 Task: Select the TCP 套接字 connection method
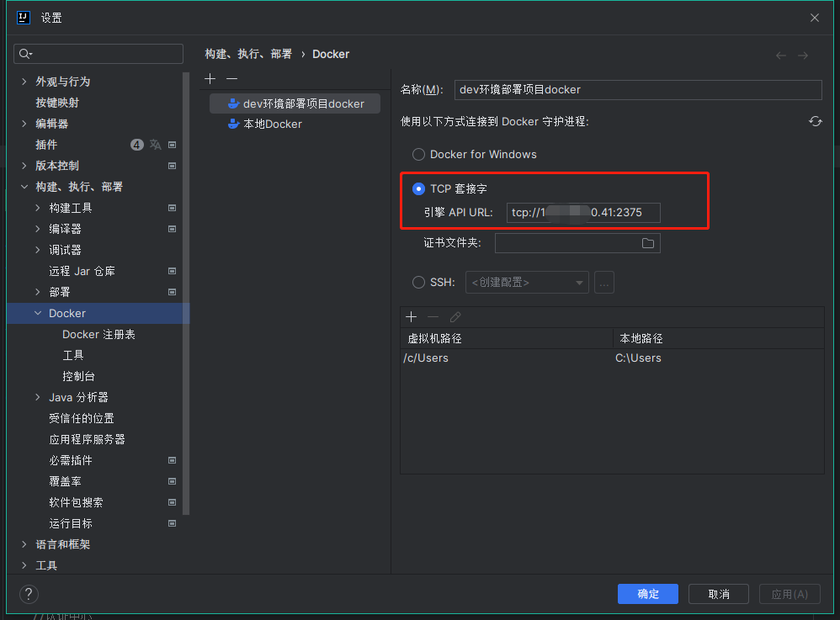[x=418, y=188]
